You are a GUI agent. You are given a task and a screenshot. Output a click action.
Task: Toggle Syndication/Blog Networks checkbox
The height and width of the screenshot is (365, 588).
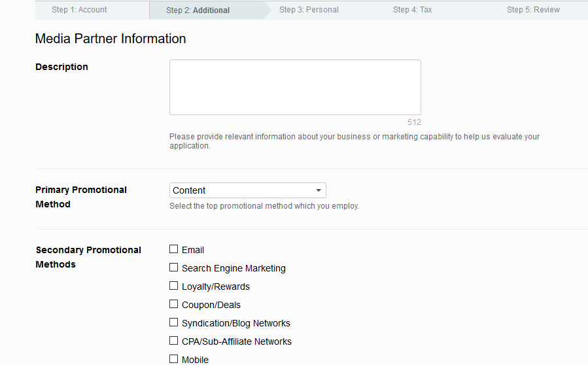tap(173, 322)
